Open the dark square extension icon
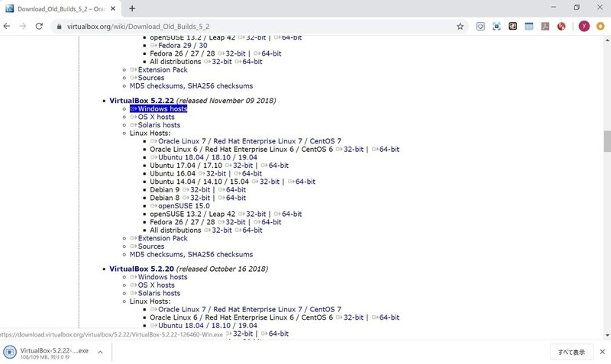This screenshot has height=364, width=611. coord(512,26)
